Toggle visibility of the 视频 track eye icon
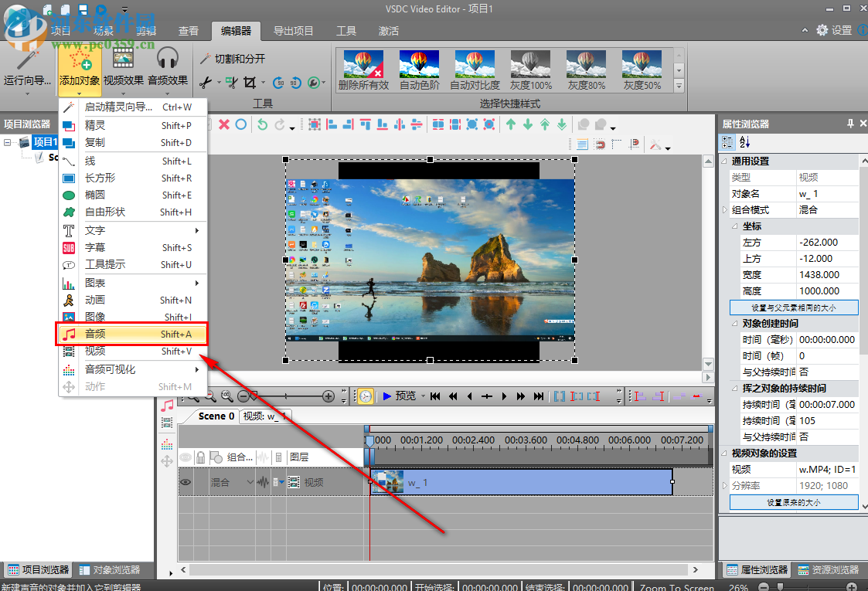Image resolution: width=868 pixels, height=591 pixels. click(185, 481)
